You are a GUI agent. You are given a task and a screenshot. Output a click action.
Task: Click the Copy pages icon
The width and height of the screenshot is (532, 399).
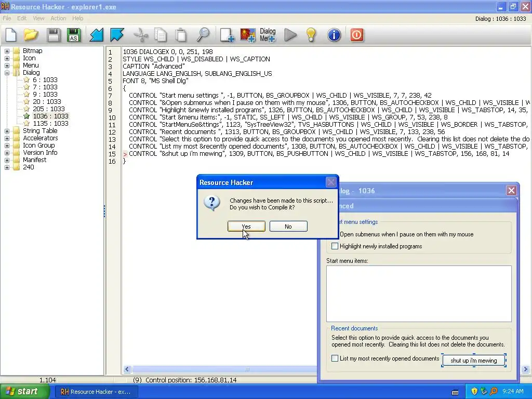pos(161,35)
